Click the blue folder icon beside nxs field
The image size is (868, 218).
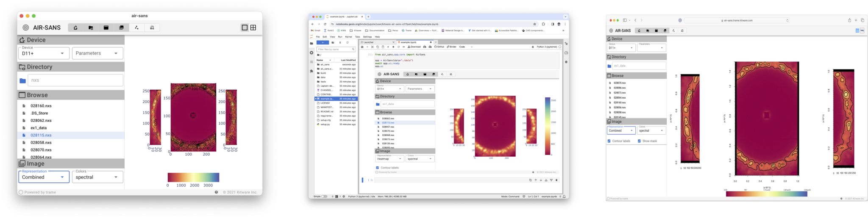coord(22,80)
